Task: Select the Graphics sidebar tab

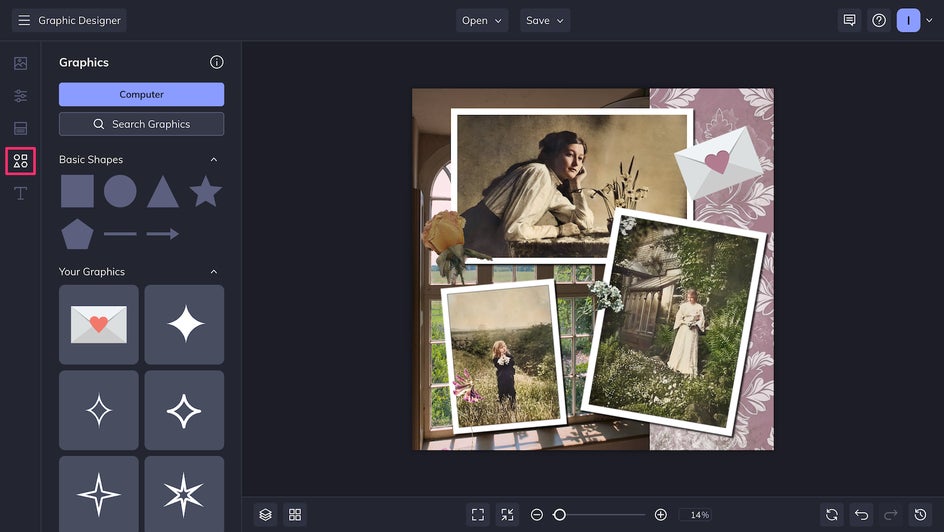Action: 20,161
